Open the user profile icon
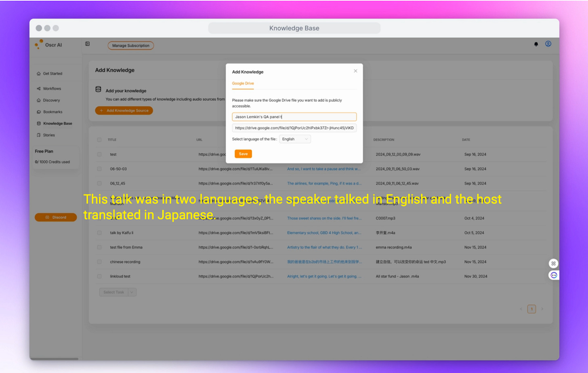The image size is (588, 373). coord(548,44)
